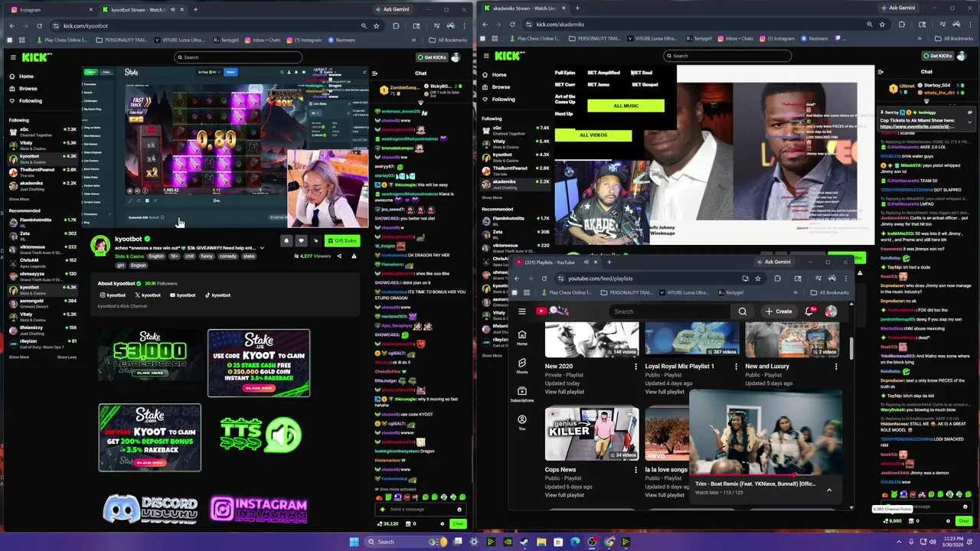This screenshot has height=551, width=980.
Task: Click the green Gift Subs button
Action: click(341, 240)
